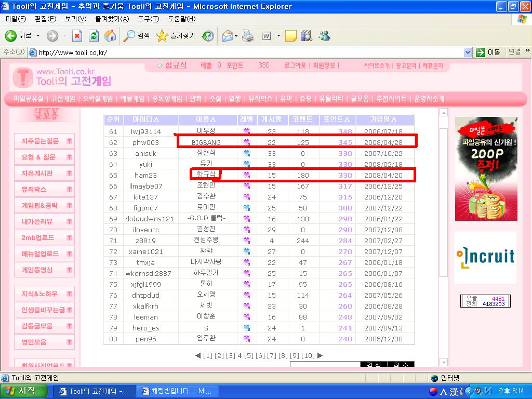
Task: Open the 요청 & 질문 sidebar link
Action: [38, 157]
